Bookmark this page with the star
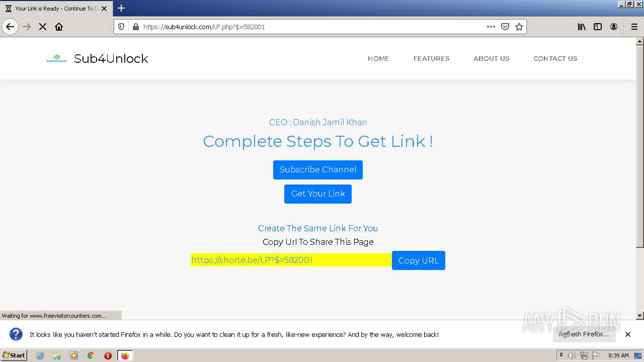Screen dimensions: 644x362 pyautogui.click(x=519, y=27)
